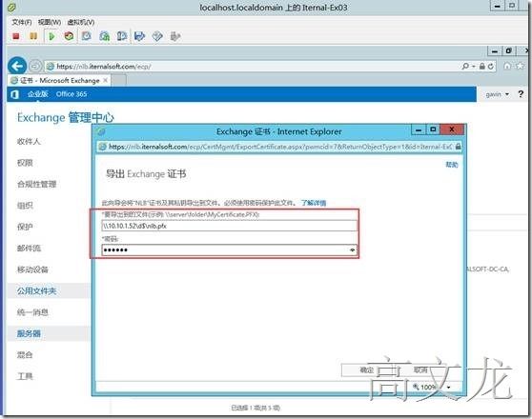Open the 文件(F) menu
The width and height of the screenshot is (532, 419).
22,22
